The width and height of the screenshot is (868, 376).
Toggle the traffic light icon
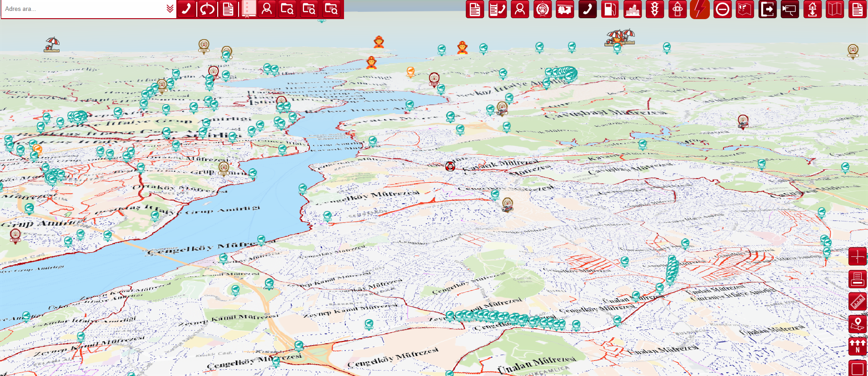point(655,9)
